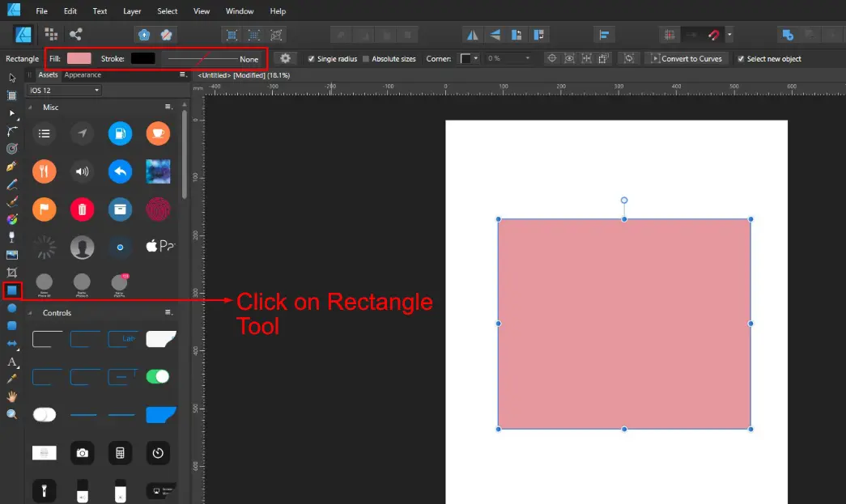846x504 pixels.
Task: Click Flip Vertical icon
Action: click(495, 35)
